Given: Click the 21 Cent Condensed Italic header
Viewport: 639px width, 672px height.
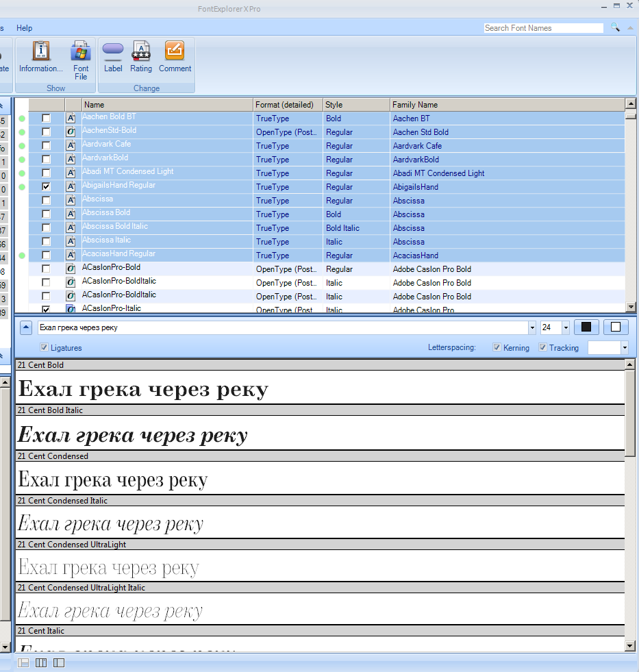Looking at the screenshot, I should [320, 501].
